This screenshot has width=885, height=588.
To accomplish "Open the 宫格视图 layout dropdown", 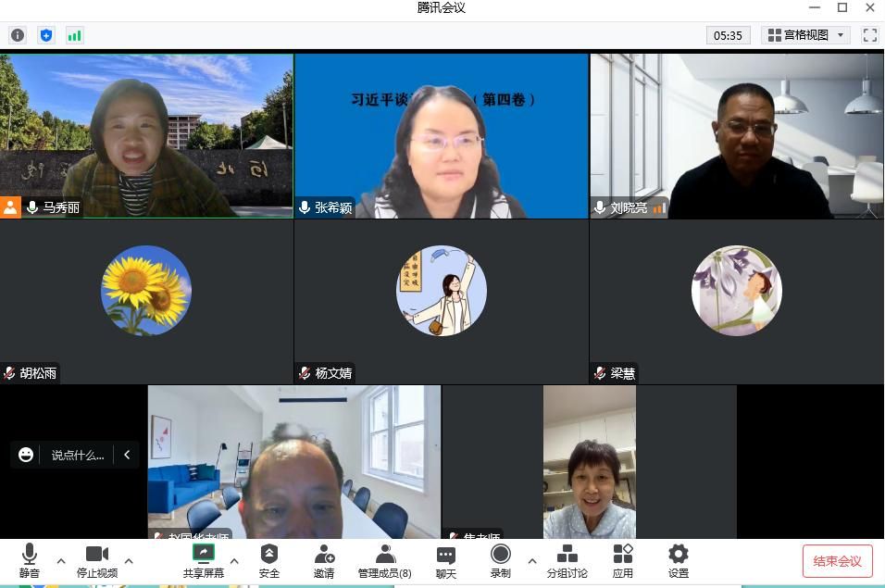I will [x=807, y=35].
